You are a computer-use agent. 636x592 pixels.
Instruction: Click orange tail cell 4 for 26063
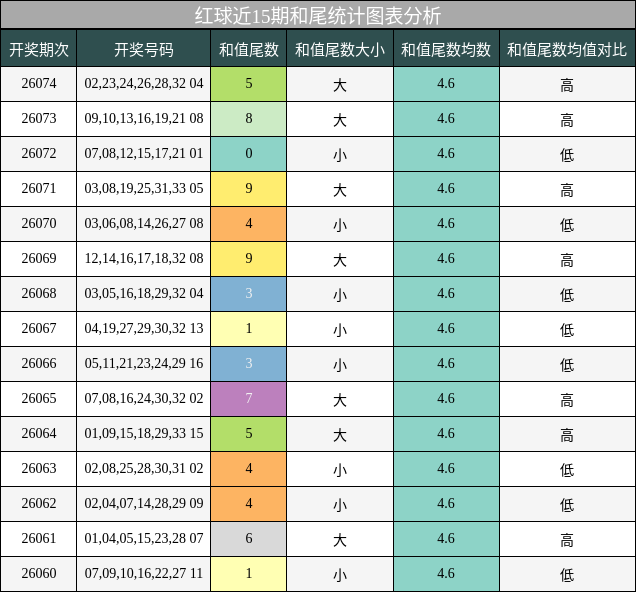249,469
